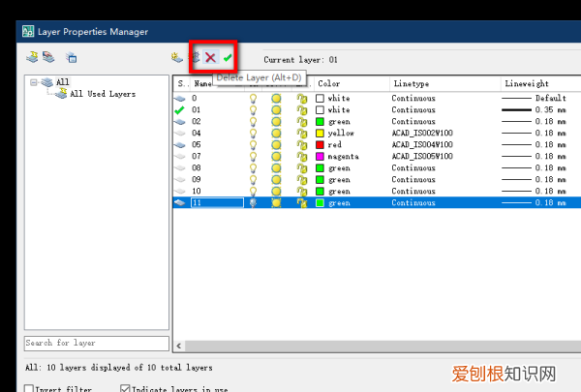Viewport: 581px width, 392px height.
Task: Click the Delete Layer red X icon
Action: (x=210, y=58)
